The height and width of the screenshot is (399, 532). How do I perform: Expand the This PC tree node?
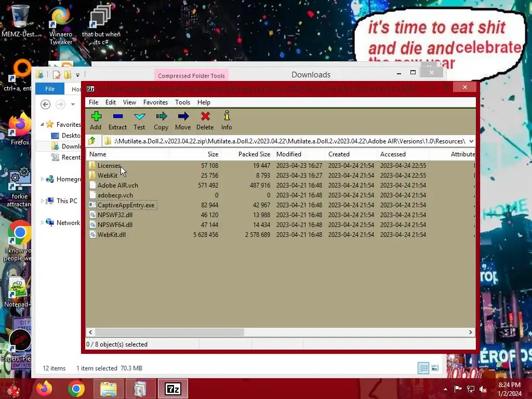(42, 201)
